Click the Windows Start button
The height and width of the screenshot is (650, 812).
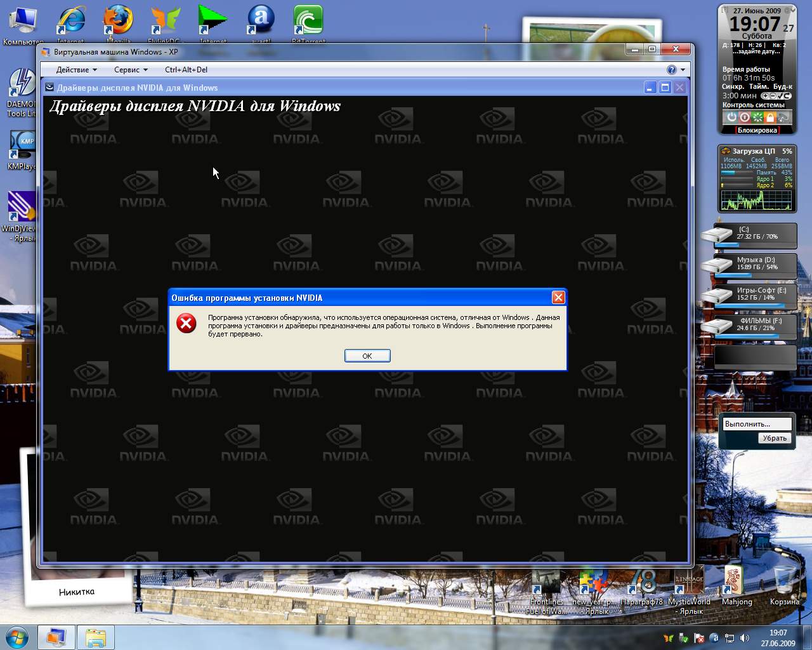coord(16,637)
